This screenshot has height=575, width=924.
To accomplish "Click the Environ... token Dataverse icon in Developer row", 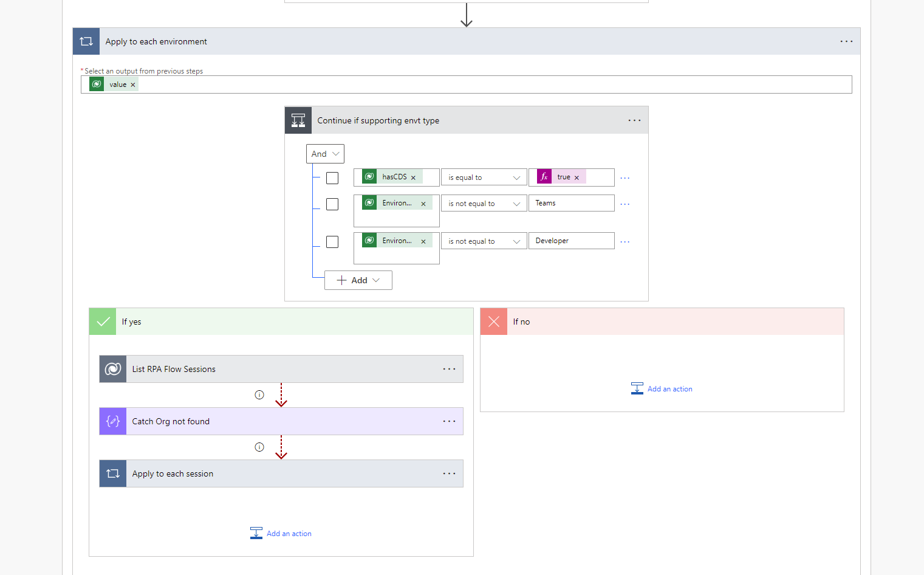I will click(x=369, y=241).
